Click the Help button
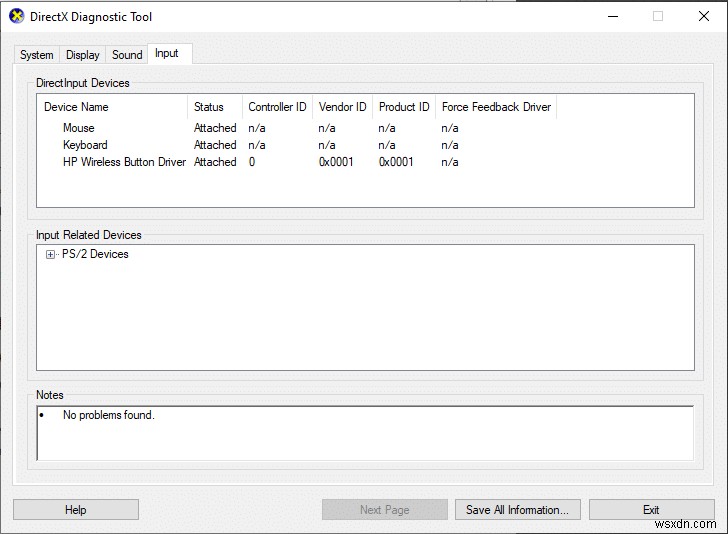The height and width of the screenshot is (534, 728). tap(76, 509)
